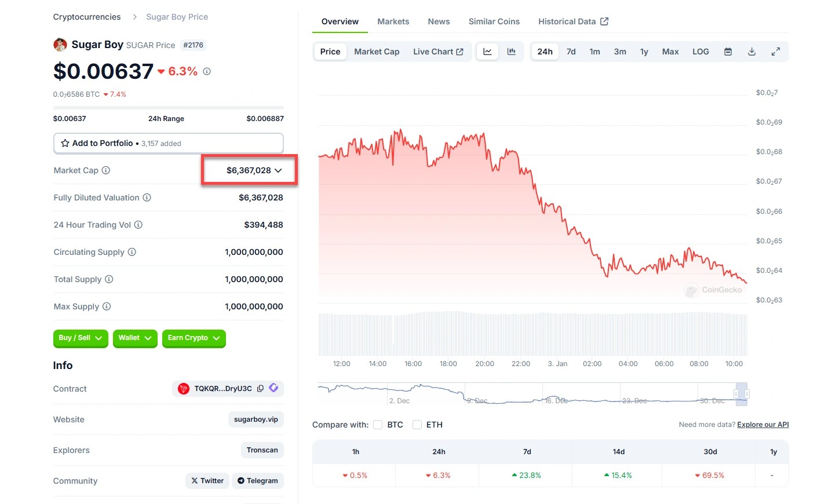Tick the ETH compare checkbox

(x=417, y=425)
